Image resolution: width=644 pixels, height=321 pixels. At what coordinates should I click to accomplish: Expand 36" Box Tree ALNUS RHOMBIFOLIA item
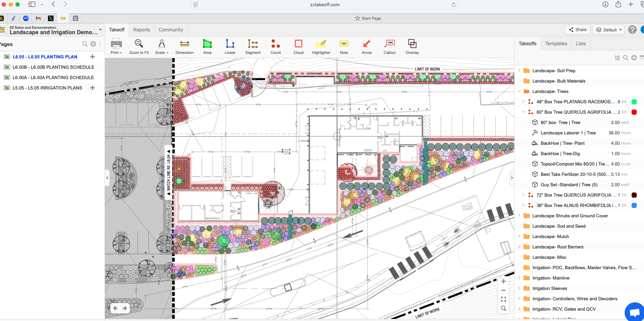click(523, 205)
